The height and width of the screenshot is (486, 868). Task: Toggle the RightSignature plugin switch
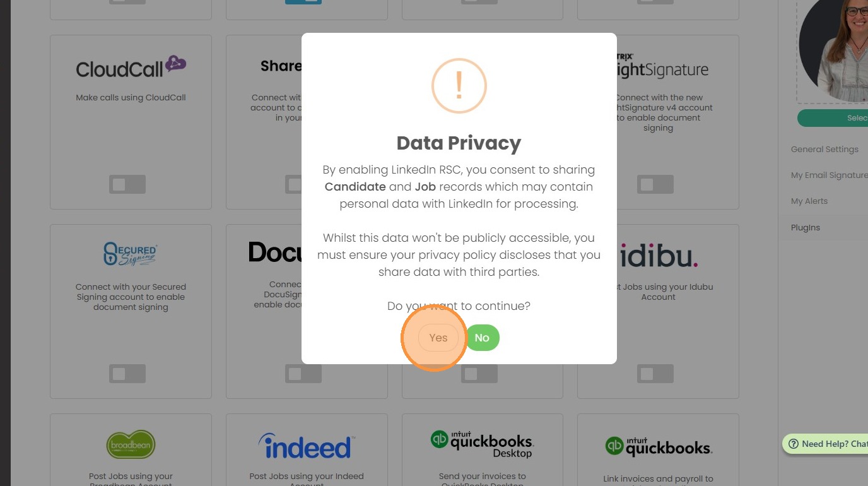655,184
